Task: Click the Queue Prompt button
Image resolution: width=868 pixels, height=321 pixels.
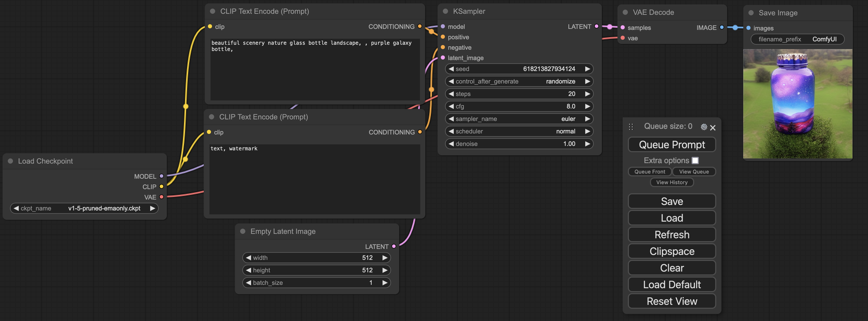Action: 672,145
